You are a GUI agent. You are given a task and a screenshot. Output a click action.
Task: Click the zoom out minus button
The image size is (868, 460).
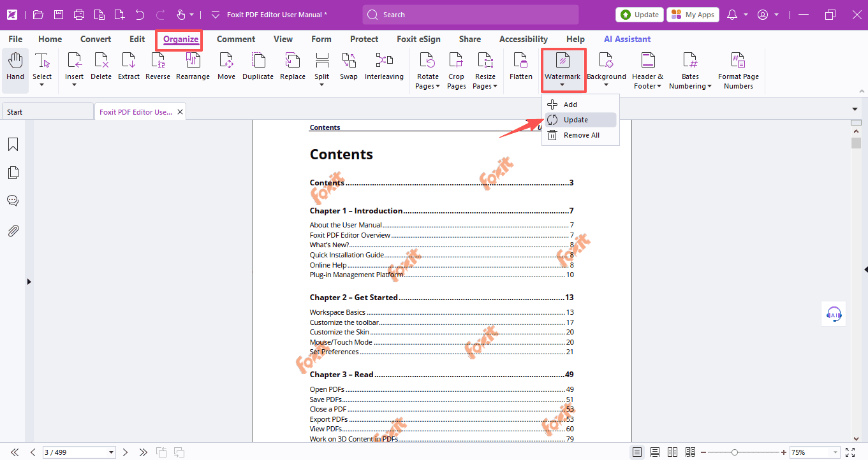click(x=704, y=452)
